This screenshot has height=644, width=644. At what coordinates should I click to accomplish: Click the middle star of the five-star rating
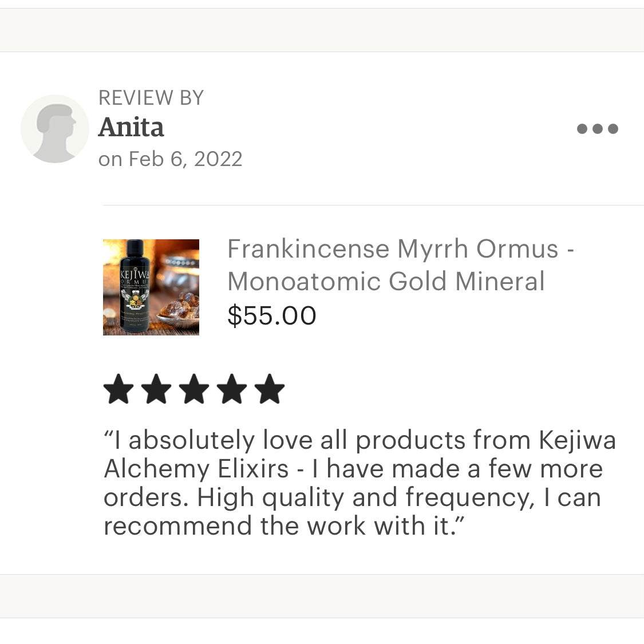195,389
